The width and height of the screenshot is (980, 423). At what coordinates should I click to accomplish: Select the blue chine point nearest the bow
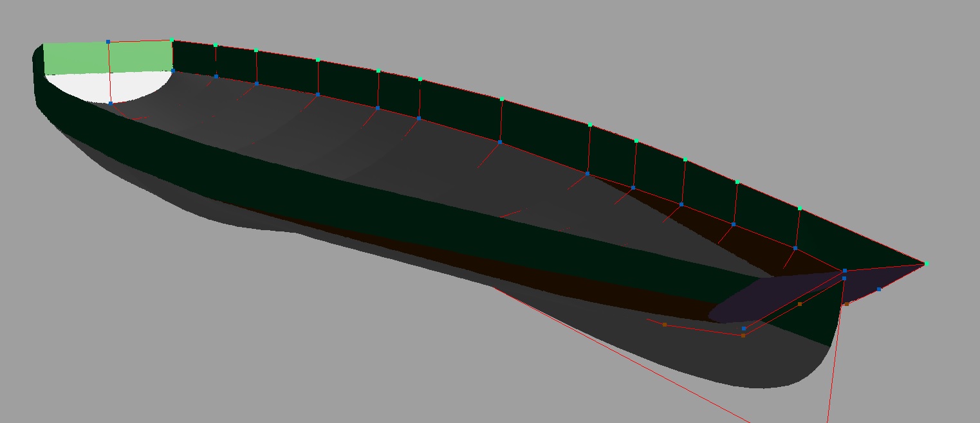(795, 248)
